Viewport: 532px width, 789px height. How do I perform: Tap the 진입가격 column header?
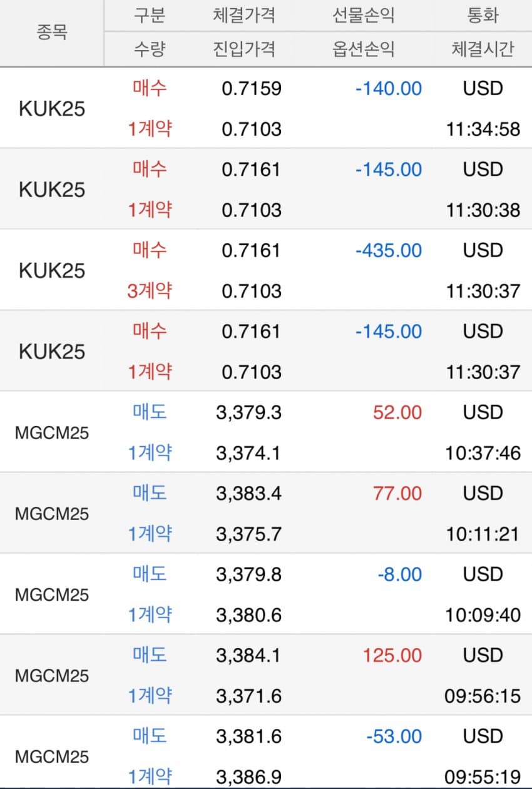(243, 49)
